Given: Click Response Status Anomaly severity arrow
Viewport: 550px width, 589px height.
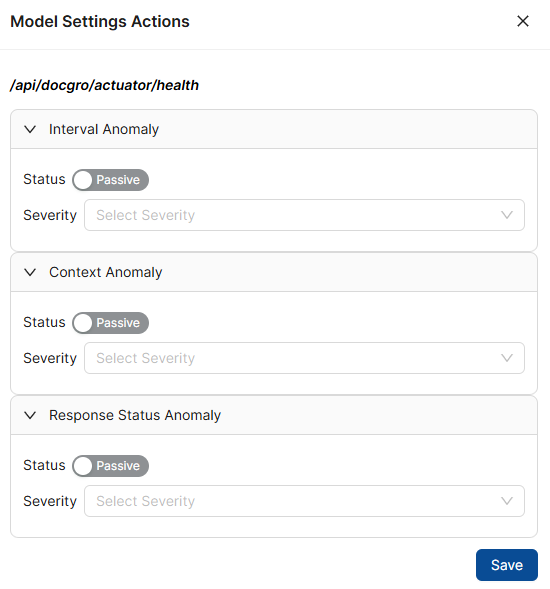Looking at the screenshot, I should point(507,501).
